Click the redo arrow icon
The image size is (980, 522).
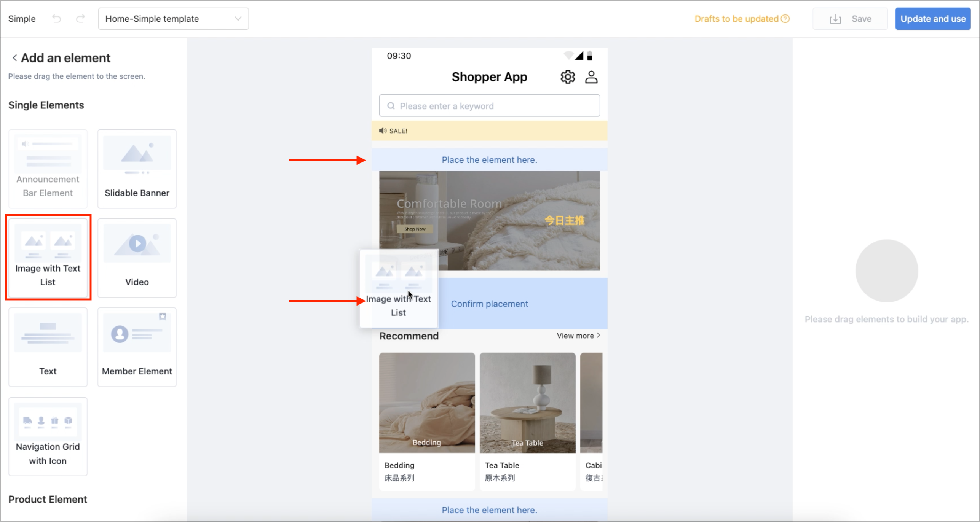[80, 19]
